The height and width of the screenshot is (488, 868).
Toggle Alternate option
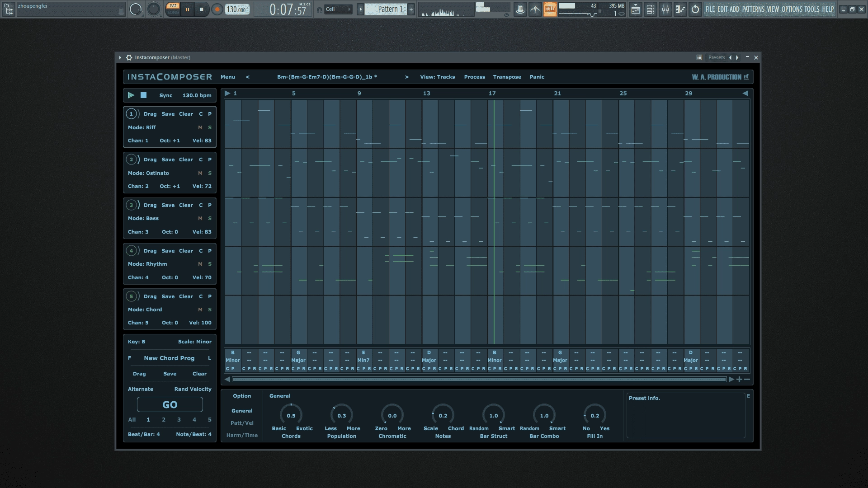click(141, 389)
